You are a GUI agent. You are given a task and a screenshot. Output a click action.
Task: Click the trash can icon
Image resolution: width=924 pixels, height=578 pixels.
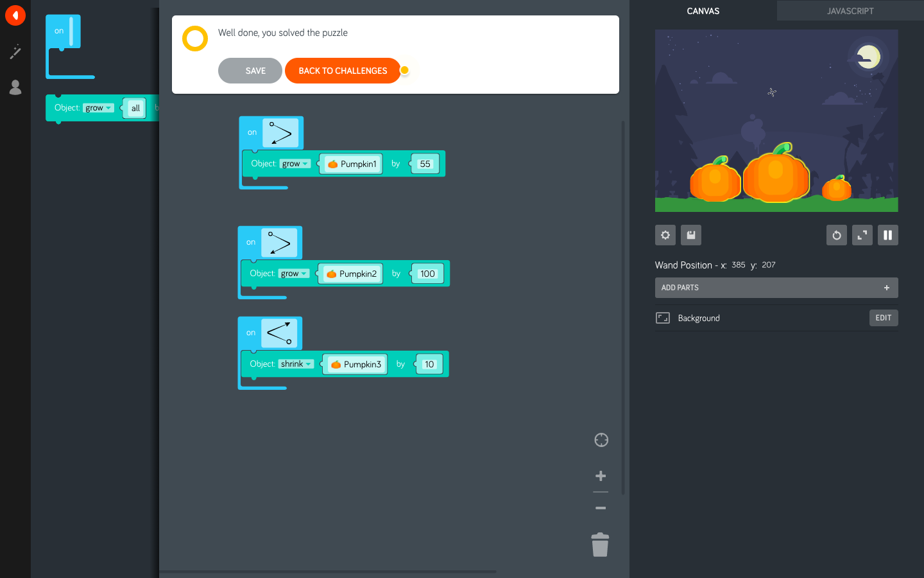pyautogui.click(x=600, y=545)
